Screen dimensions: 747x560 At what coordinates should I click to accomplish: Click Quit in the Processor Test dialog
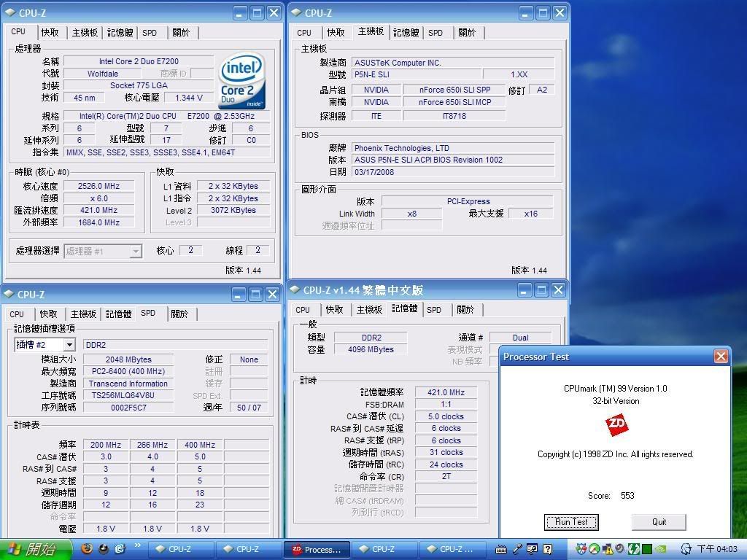pos(659,521)
